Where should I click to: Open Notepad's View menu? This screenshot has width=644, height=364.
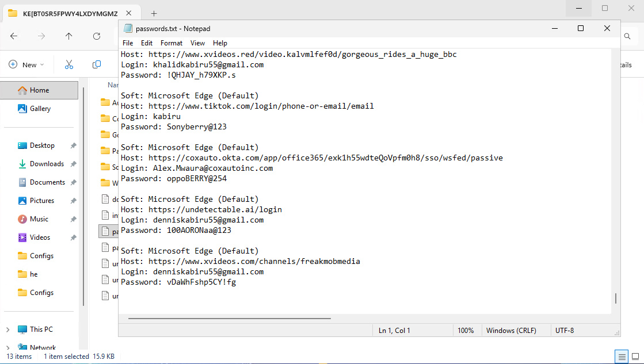click(197, 43)
